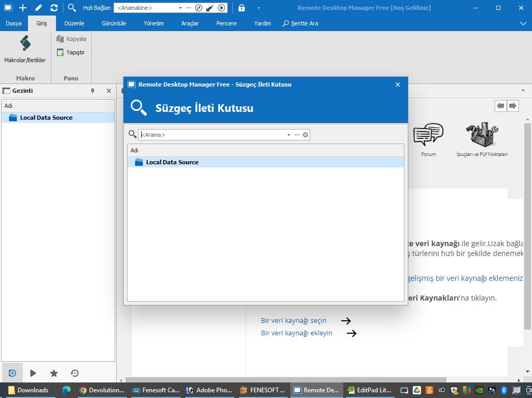Open the Arama search history dropdown
The height and width of the screenshot is (398, 532).
click(x=289, y=135)
